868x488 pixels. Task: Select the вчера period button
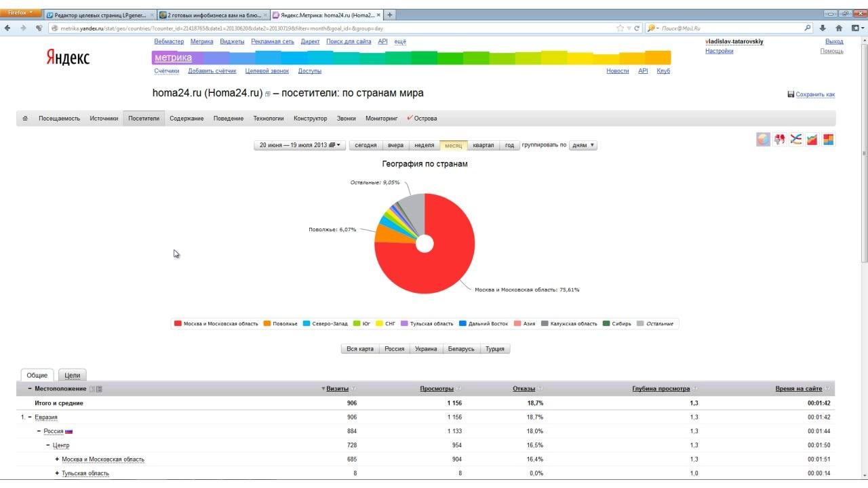[395, 145]
